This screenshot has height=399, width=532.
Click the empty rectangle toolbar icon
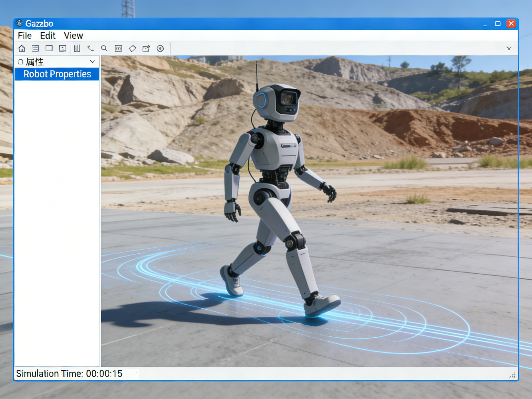coord(49,48)
